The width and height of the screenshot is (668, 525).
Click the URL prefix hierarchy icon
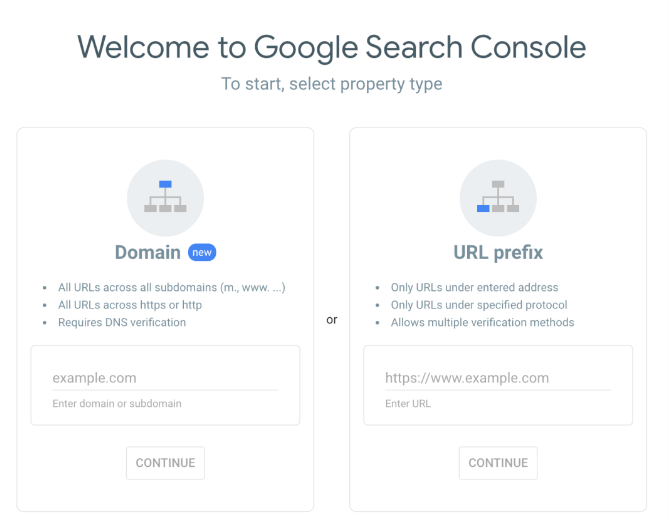click(x=498, y=197)
